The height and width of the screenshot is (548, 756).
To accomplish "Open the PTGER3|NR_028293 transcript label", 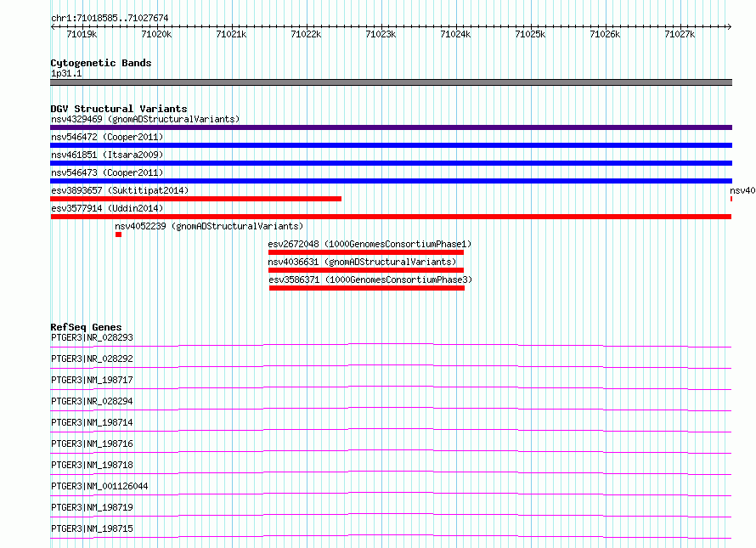I will click(x=92, y=337).
